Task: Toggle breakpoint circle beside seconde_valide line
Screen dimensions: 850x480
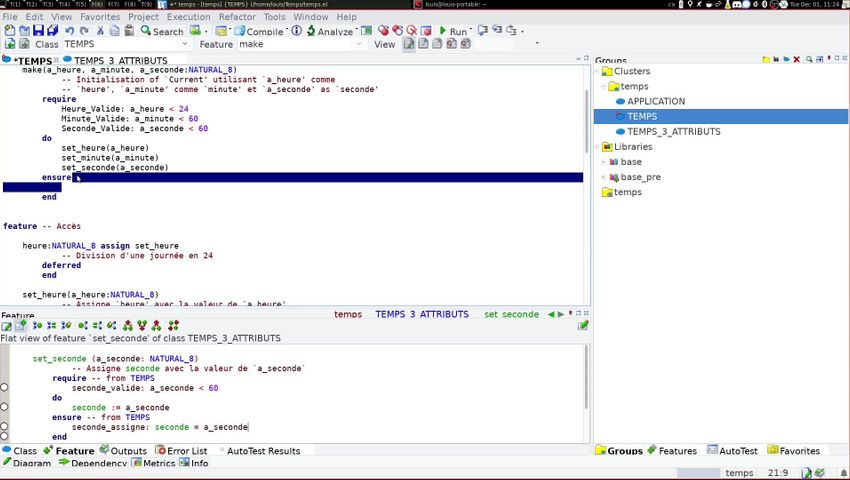Action: point(4,387)
